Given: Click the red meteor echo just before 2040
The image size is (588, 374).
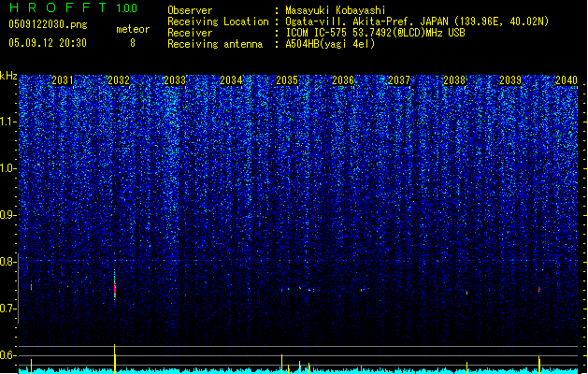Looking at the screenshot, I should [538, 289].
